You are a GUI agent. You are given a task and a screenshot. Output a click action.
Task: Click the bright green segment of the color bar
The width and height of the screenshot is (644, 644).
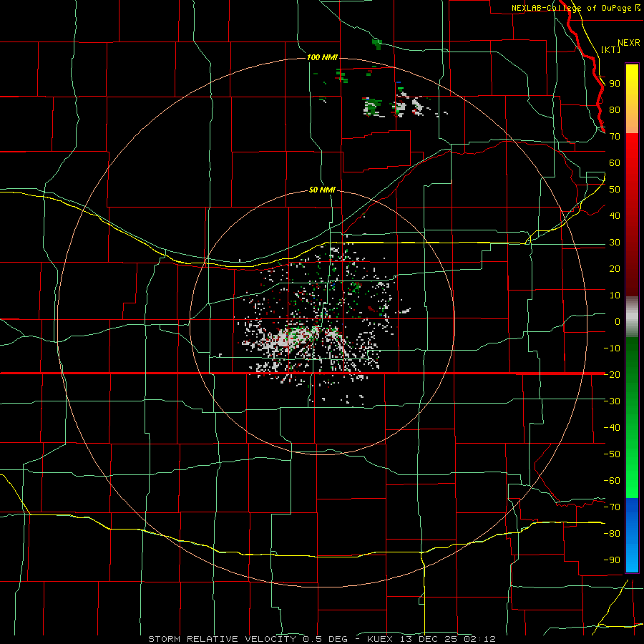[x=632, y=472]
